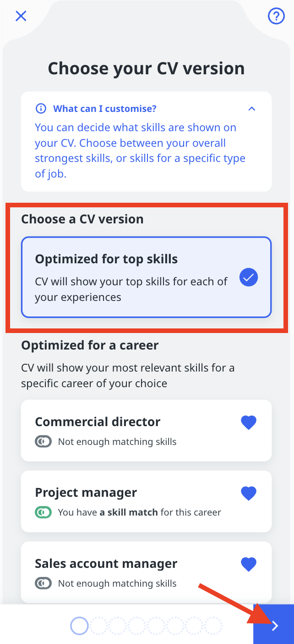
Task: Go to next step with arrow button
Action: click(x=274, y=624)
